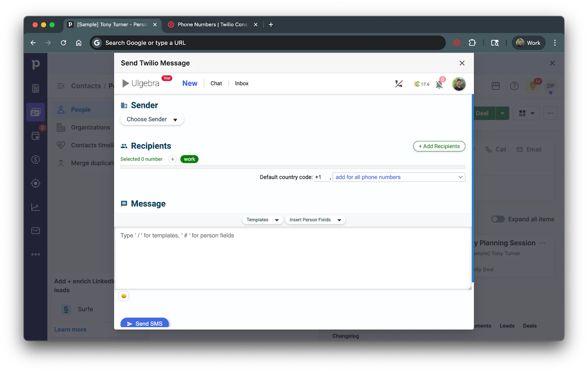Expand the add for all phone numbers dropdown

(x=460, y=177)
